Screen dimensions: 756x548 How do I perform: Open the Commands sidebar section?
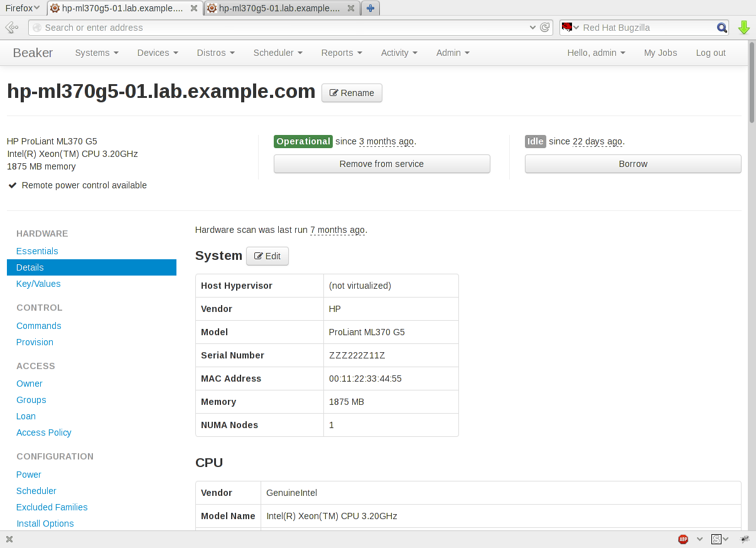(39, 326)
